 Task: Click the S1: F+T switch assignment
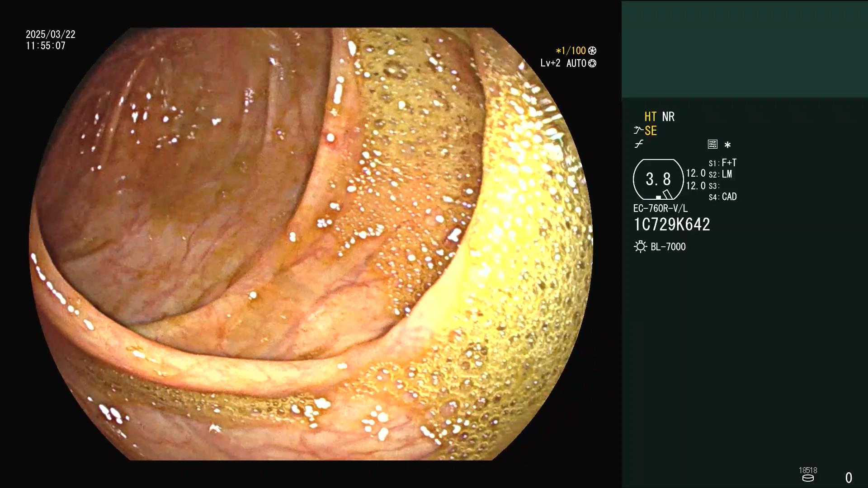coord(723,163)
